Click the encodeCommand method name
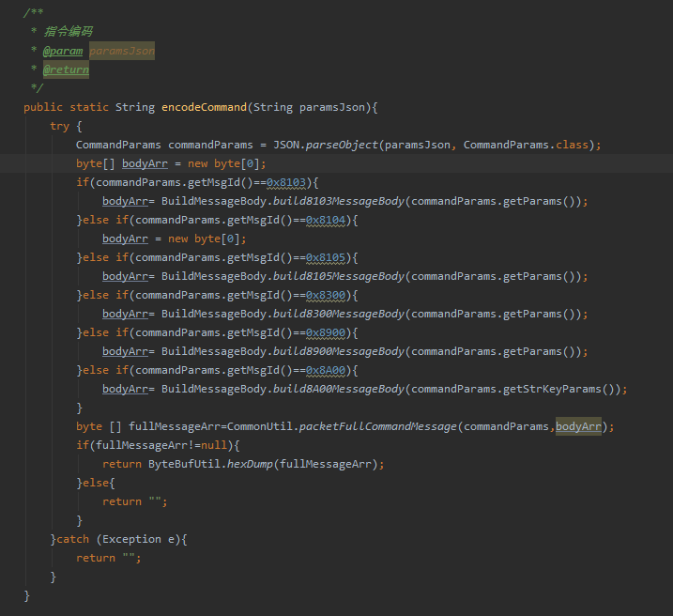This screenshot has height=616, width=673. coord(204,107)
